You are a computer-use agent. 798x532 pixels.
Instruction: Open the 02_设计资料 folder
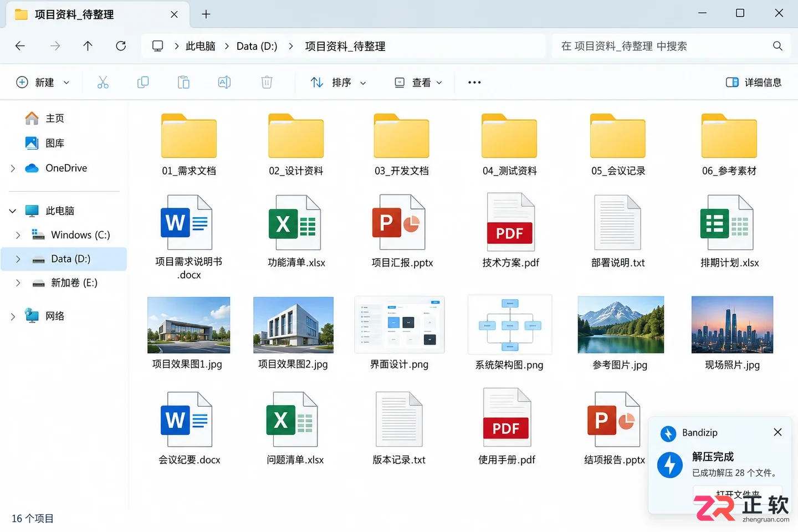296,145
